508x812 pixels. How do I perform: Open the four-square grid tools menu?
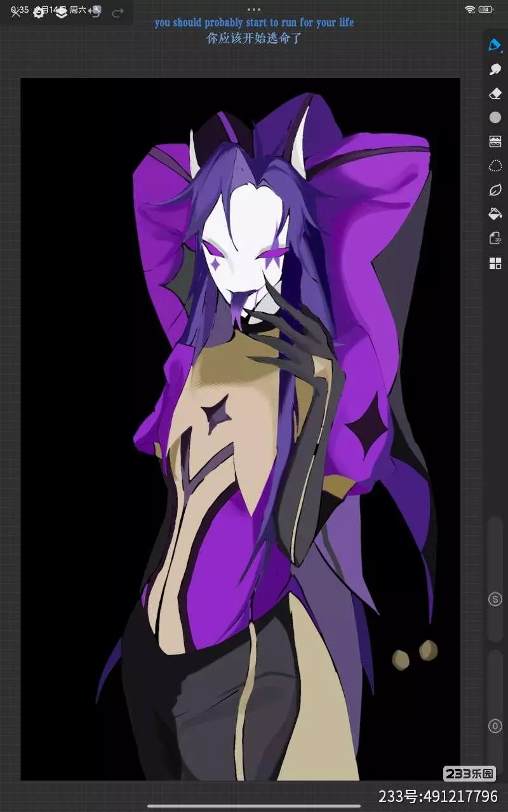[x=495, y=263]
